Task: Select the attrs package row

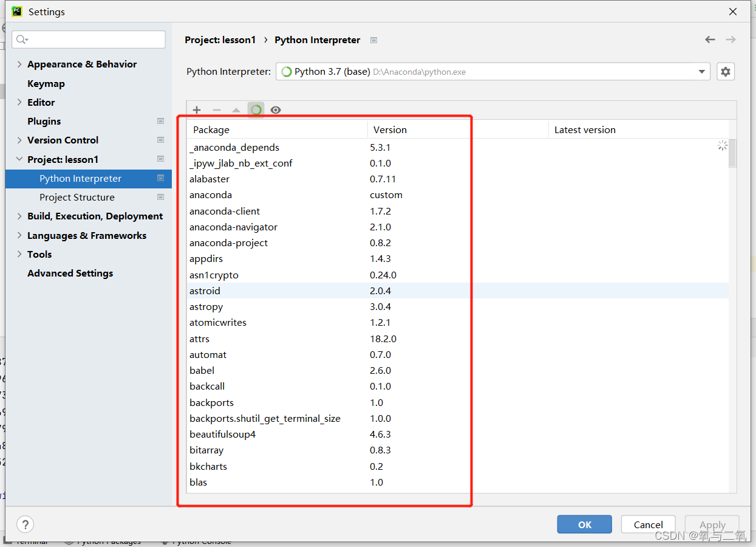Action: pyautogui.click(x=458, y=339)
